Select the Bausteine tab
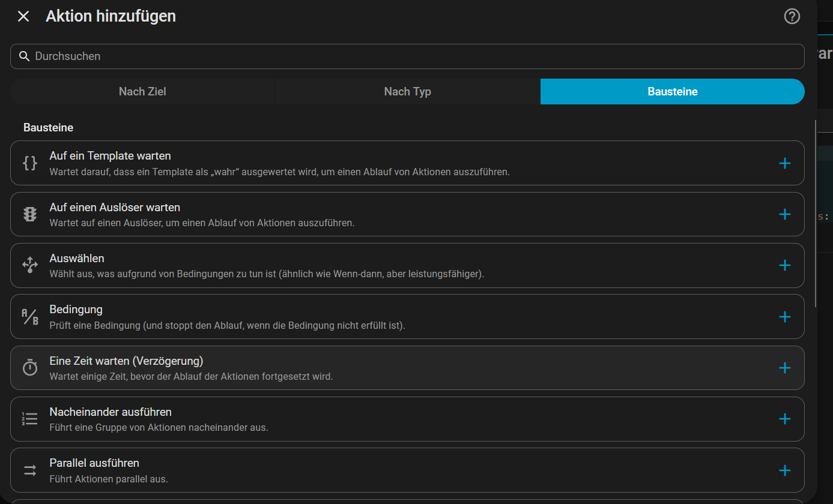This screenshot has width=833, height=504. tap(672, 92)
